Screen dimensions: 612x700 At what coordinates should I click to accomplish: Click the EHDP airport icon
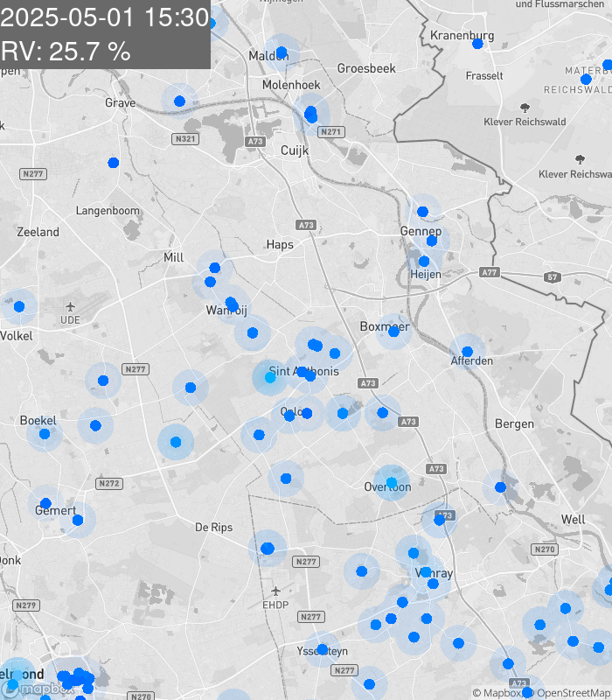click(x=275, y=591)
